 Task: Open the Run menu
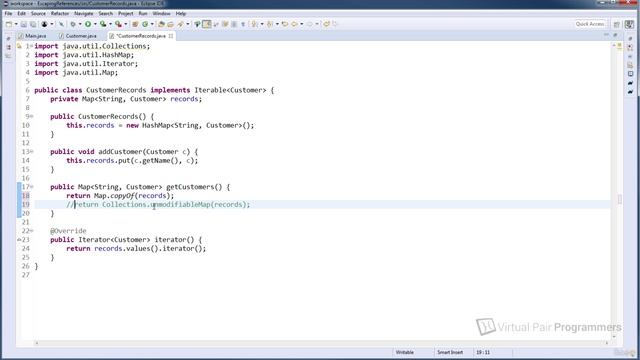coord(143,13)
